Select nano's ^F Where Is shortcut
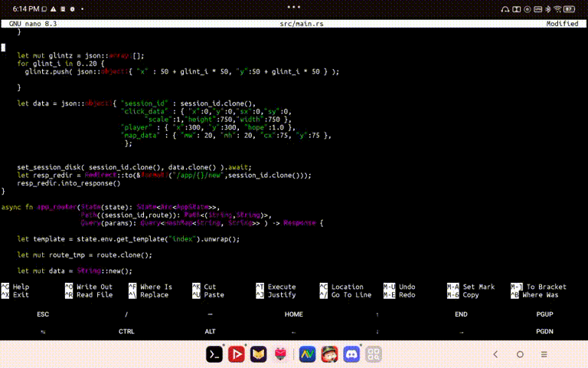 click(x=150, y=287)
